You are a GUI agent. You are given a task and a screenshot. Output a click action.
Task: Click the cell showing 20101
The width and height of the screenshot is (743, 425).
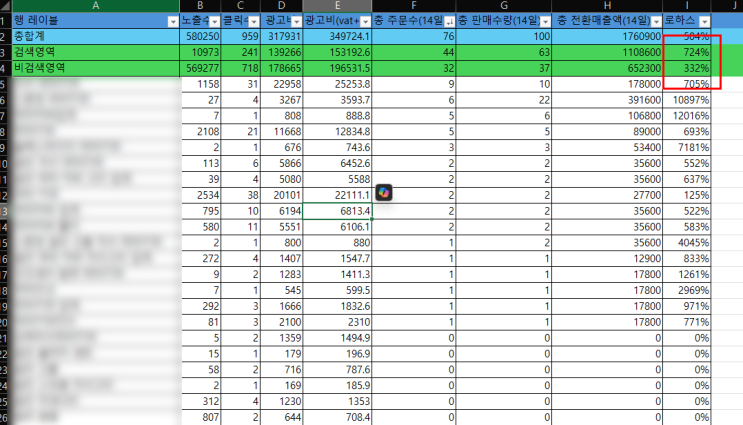(281, 195)
